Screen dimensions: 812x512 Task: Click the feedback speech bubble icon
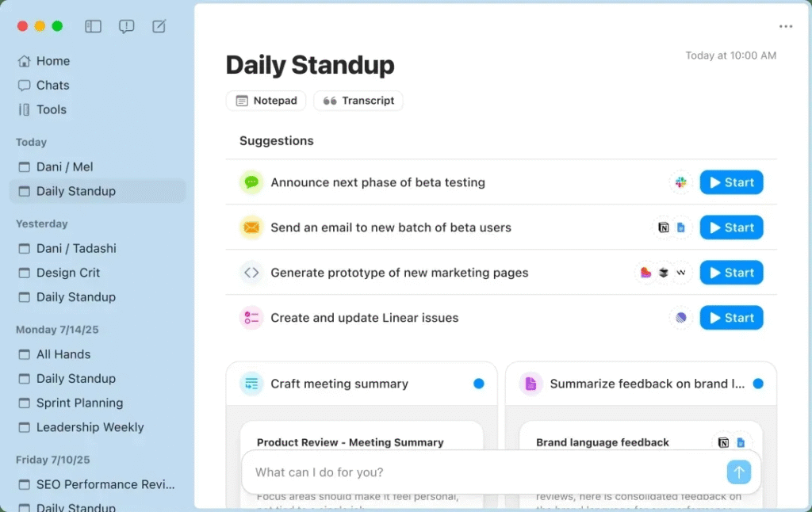point(126,26)
